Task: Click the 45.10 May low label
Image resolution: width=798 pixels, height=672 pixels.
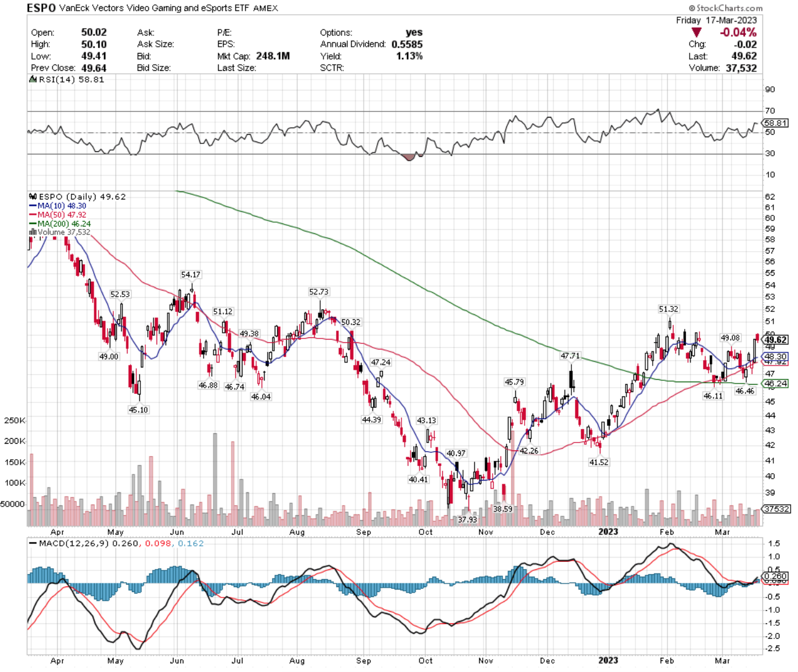Action: pos(139,410)
